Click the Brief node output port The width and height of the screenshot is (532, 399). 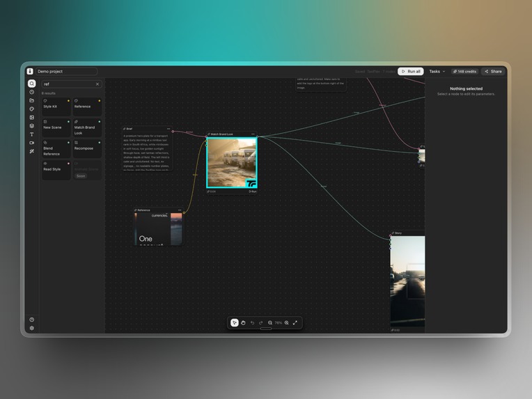(x=173, y=132)
